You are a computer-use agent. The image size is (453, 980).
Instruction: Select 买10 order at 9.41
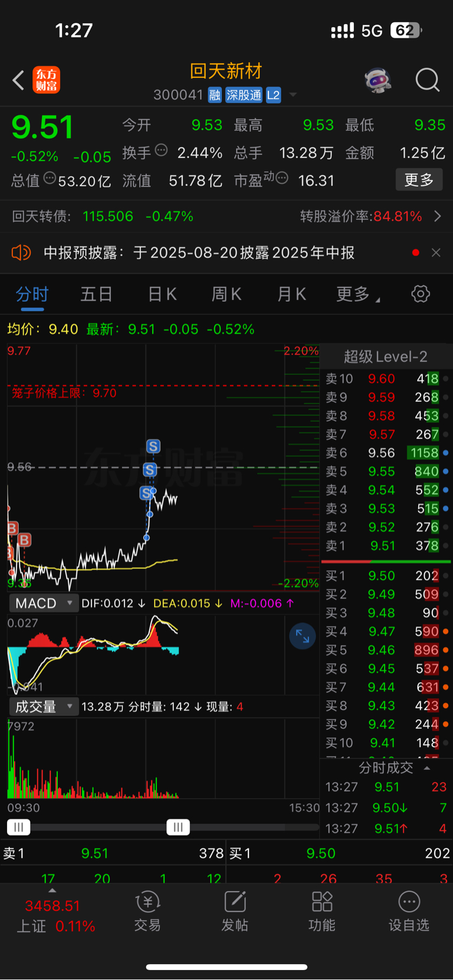point(386,743)
